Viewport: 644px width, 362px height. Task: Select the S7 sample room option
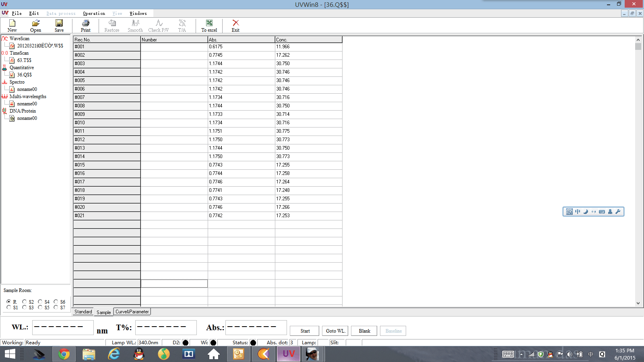click(56, 307)
